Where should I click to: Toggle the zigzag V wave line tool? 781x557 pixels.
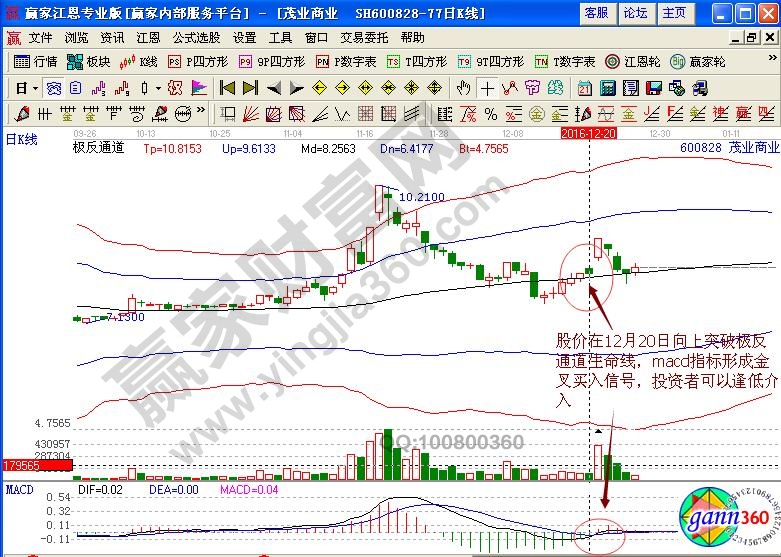342,114
